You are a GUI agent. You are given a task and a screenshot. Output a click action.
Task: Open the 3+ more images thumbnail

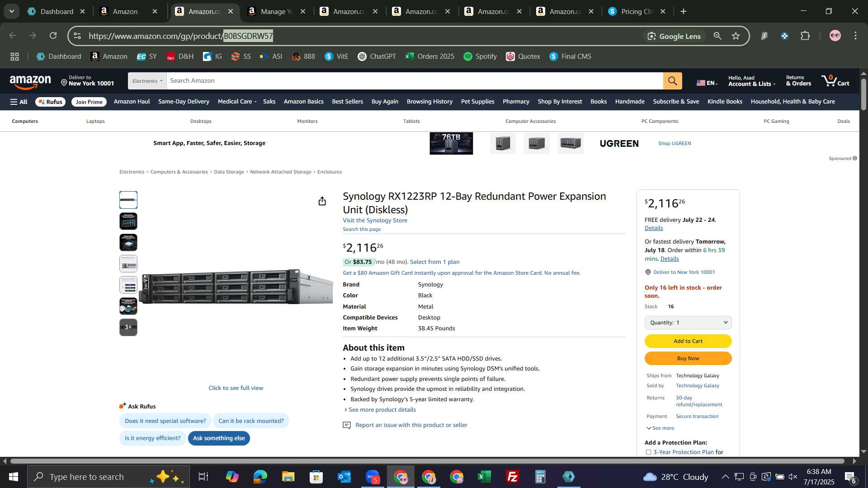click(x=128, y=327)
